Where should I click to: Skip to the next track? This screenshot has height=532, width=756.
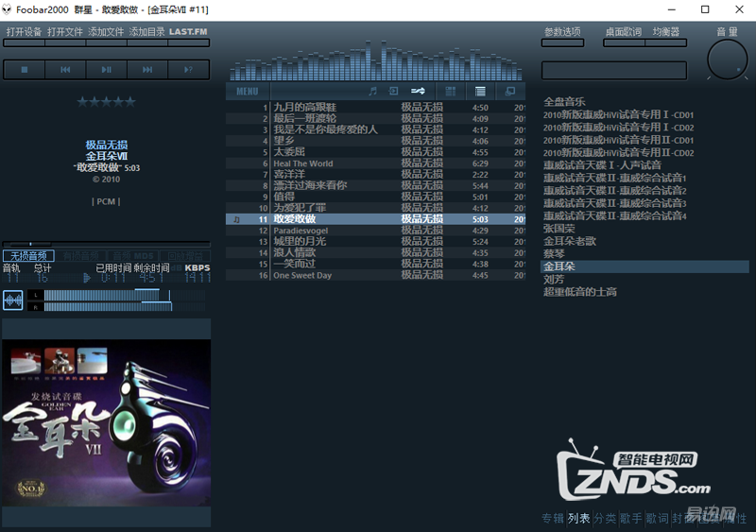pyautogui.click(x=147, y=69)
